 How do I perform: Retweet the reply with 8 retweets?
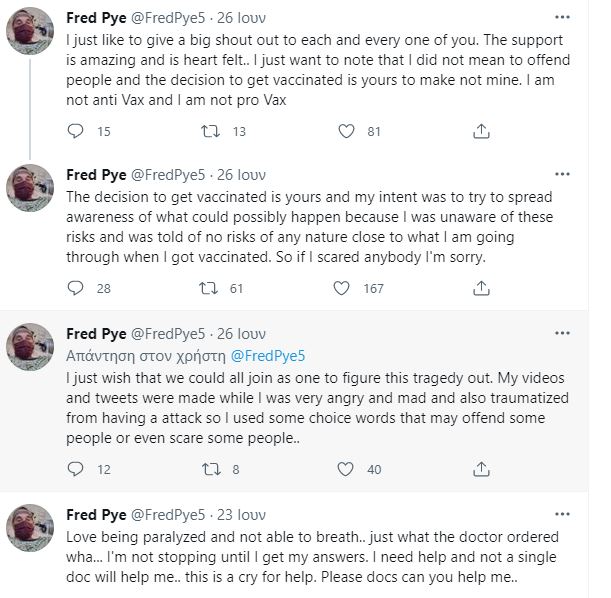(210, 468)
